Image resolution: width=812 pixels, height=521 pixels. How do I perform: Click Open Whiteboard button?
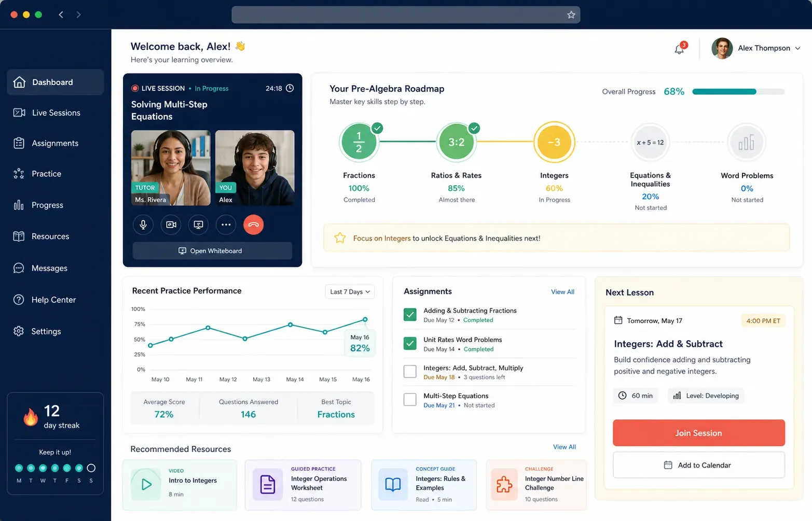(212, 251)
